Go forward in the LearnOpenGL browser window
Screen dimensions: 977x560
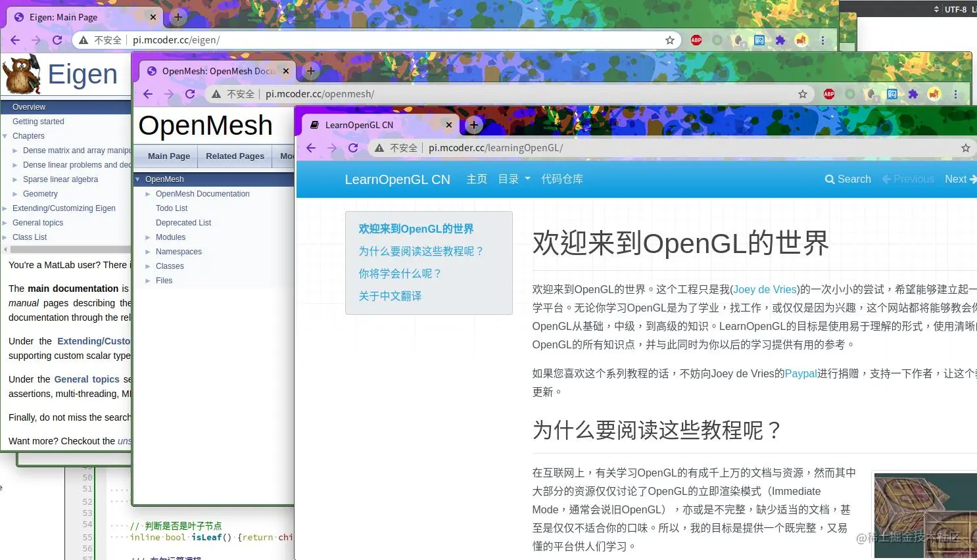pos(332,148)
